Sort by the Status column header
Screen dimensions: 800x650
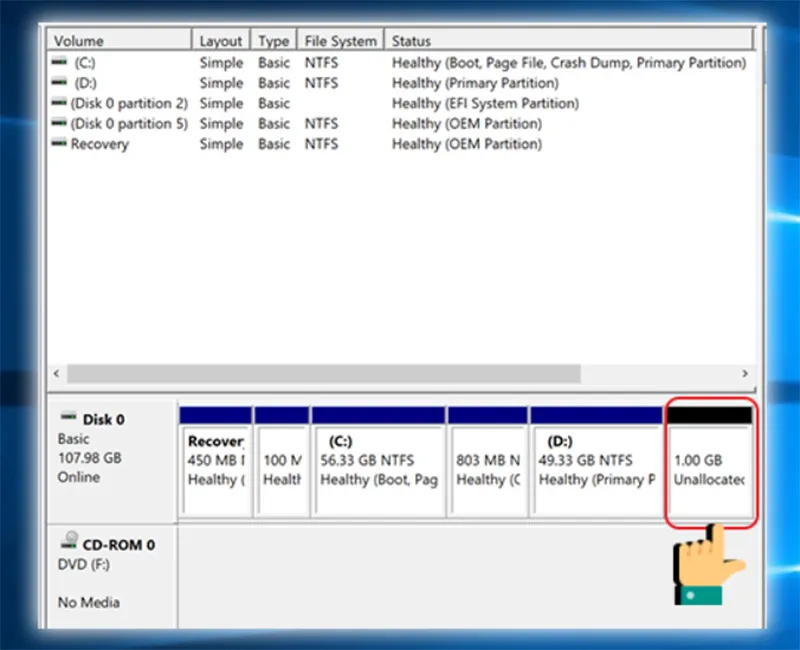(569, 40)
